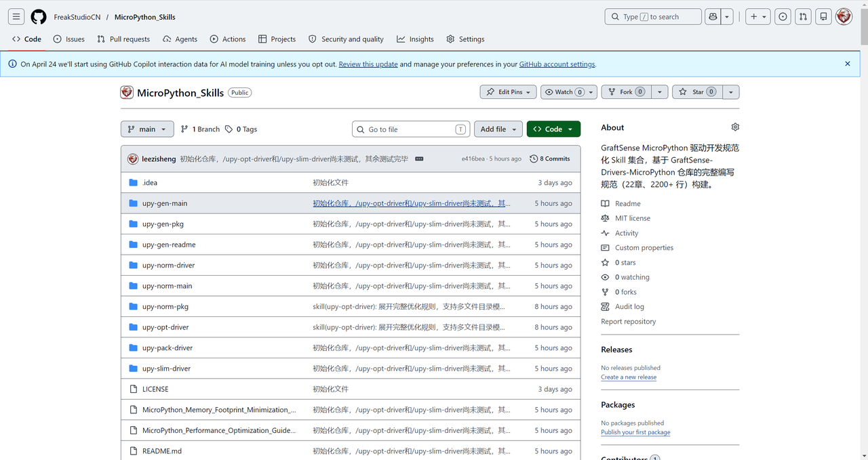Go to the GitHub homepage via the logo
Screen dimensions: 868x460
tap(39, 17)
